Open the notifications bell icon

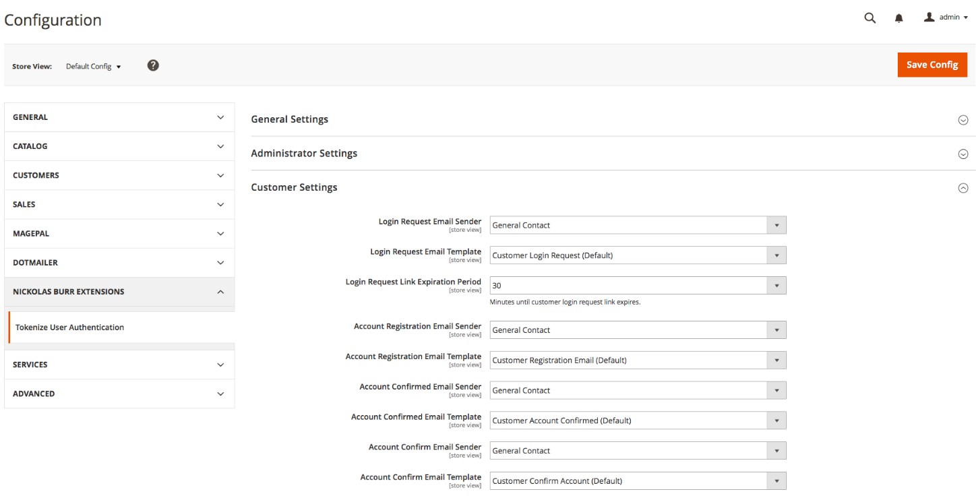click(898, 18)
